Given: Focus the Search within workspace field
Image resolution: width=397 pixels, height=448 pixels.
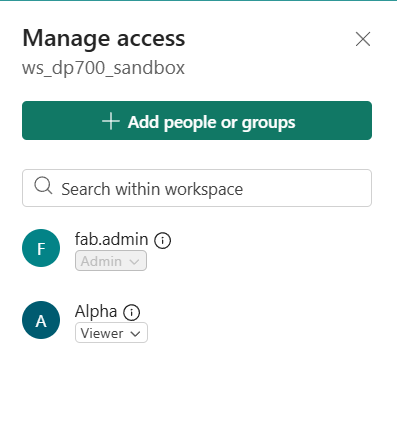Looking at the screenshot, I should pyautogui.click(x=197, y=188).
